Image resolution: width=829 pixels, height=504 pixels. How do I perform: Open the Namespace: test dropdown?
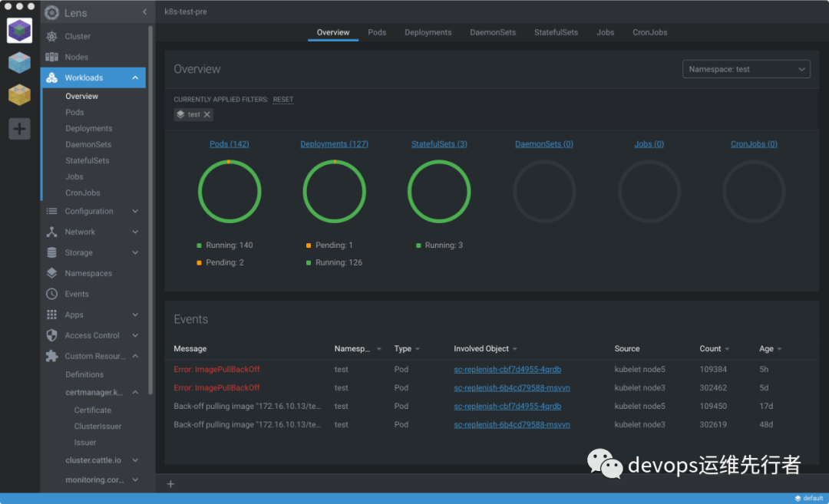tap(745, 69)
